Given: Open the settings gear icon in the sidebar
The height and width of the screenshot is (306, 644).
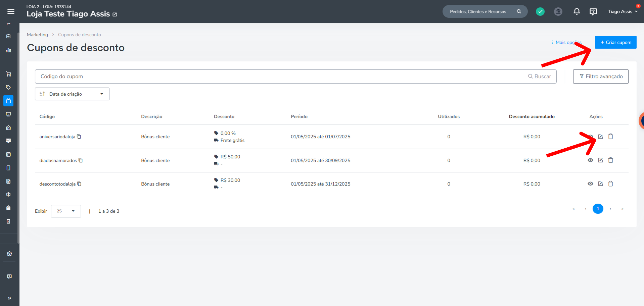Looking at the screenshot, I should coord(9,254).
